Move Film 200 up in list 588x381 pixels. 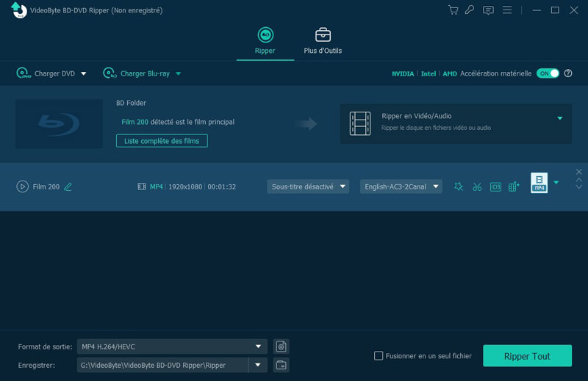pyautogui.click(x=579, y=180)
